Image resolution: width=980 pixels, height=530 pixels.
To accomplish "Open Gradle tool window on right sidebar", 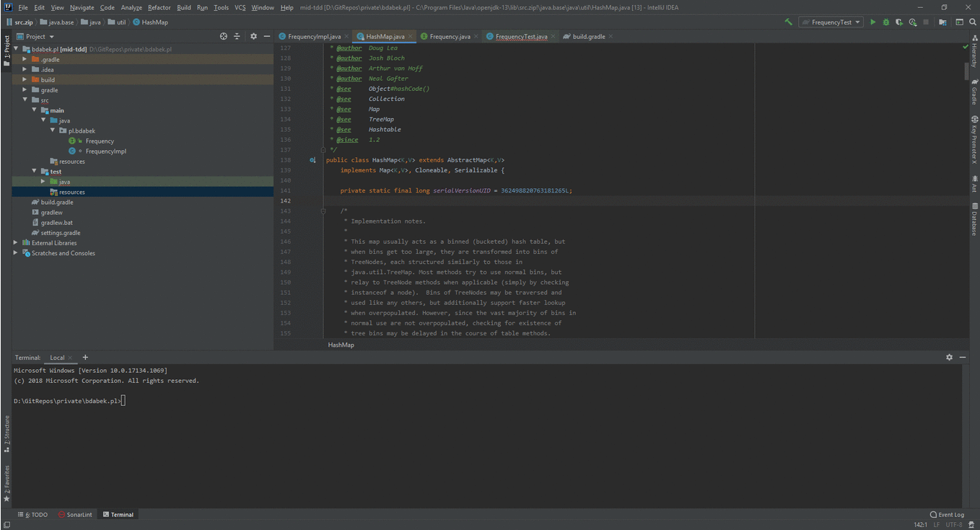I will [x=974, y=92].
